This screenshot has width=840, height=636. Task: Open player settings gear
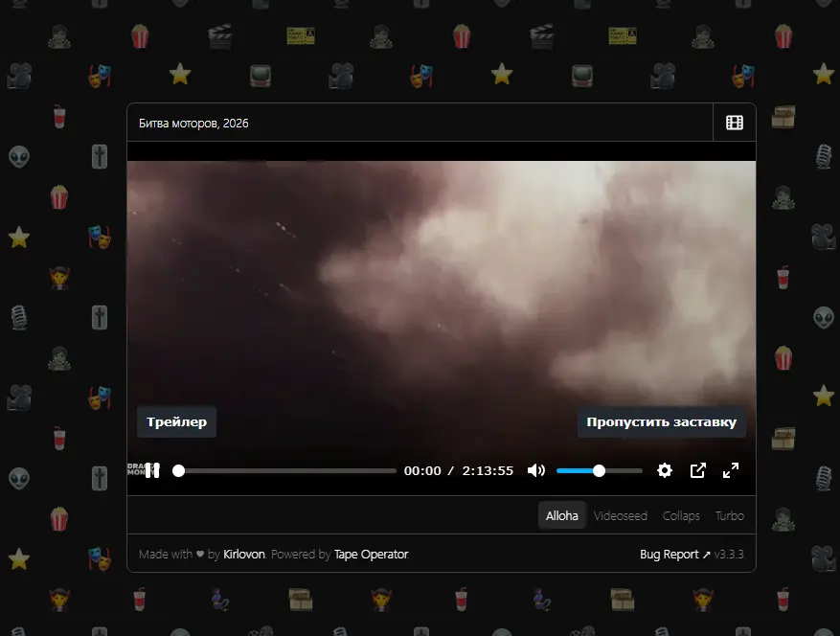click(665, 470)
